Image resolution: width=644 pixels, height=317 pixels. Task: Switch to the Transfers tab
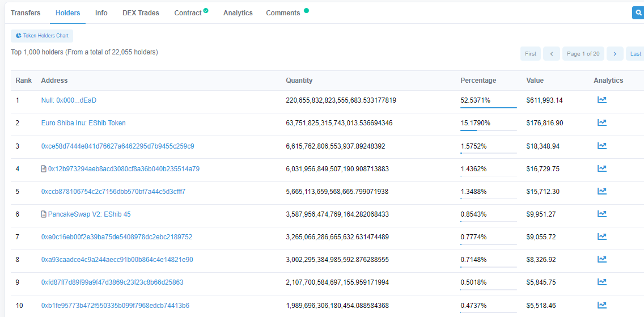coord(26,12)
